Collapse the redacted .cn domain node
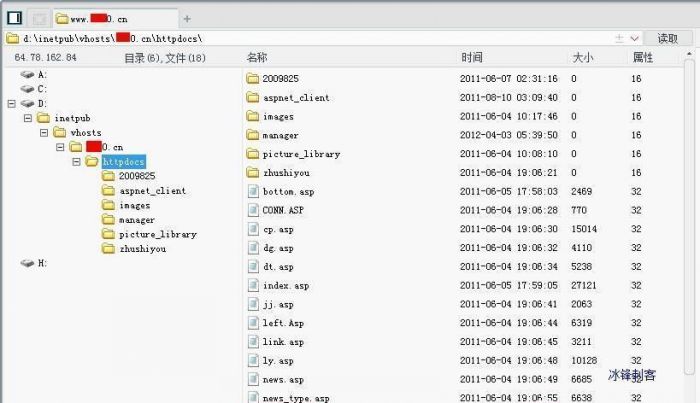This screenshot has width=700, height=403. click(60, 147)
